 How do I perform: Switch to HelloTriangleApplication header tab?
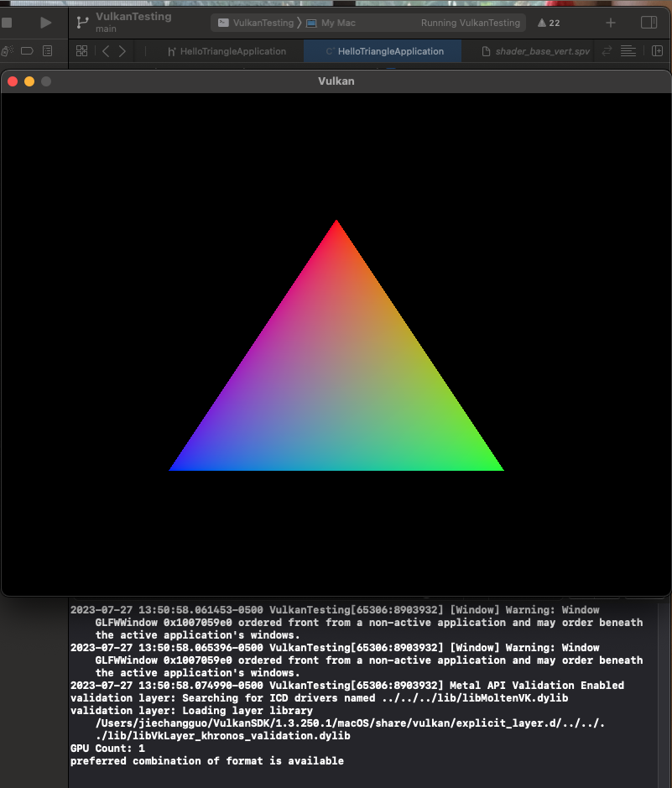click(227, 51)
